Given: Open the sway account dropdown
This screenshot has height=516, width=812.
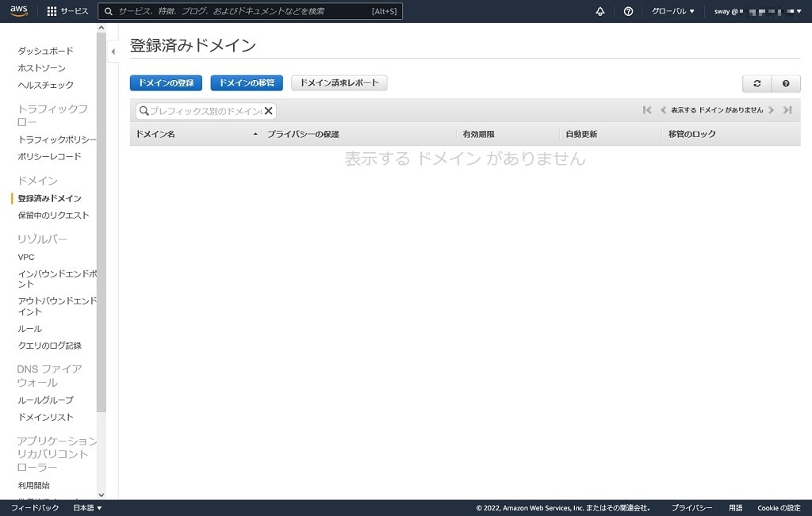Looking at the screenshot, I should (757, 11).
